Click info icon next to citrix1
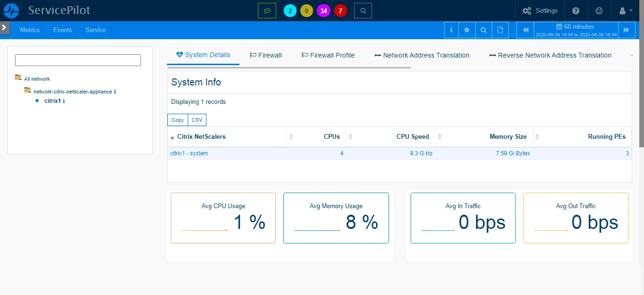 click(64, 101)
